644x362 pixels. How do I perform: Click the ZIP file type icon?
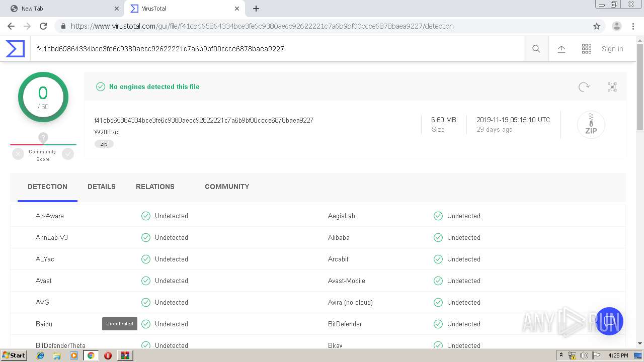pos(591,124)
